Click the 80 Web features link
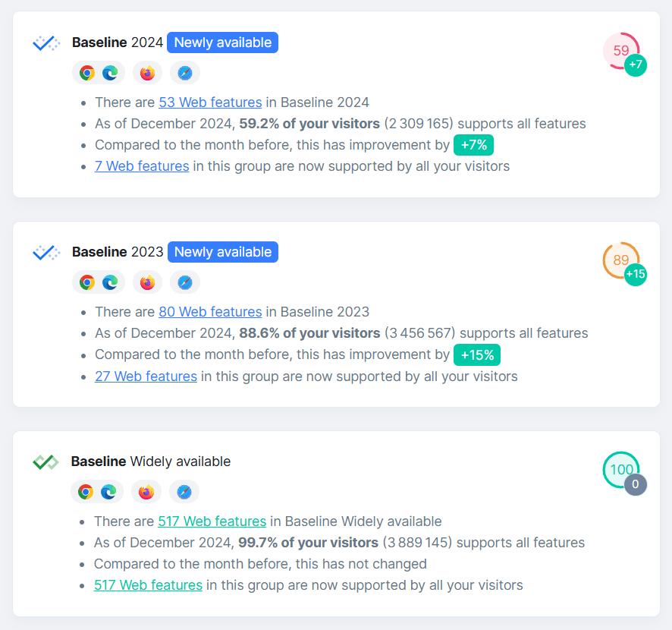Screen dimensions: 672x630 click(x=210, y=311)
